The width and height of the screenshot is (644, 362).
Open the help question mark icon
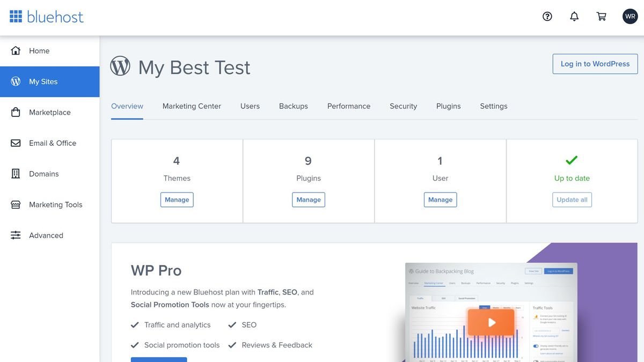coord(547,17)
